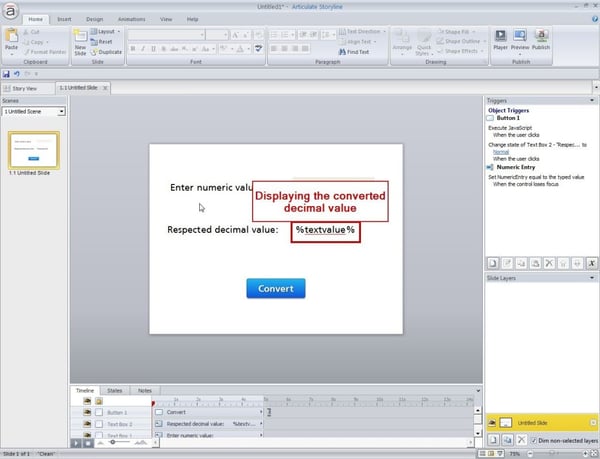Click the Paste clipboard icon

point(11,36)
